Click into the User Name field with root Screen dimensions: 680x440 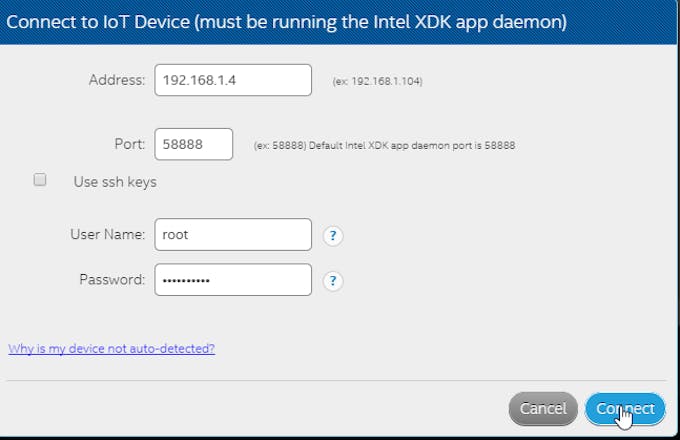coord(233,235)
